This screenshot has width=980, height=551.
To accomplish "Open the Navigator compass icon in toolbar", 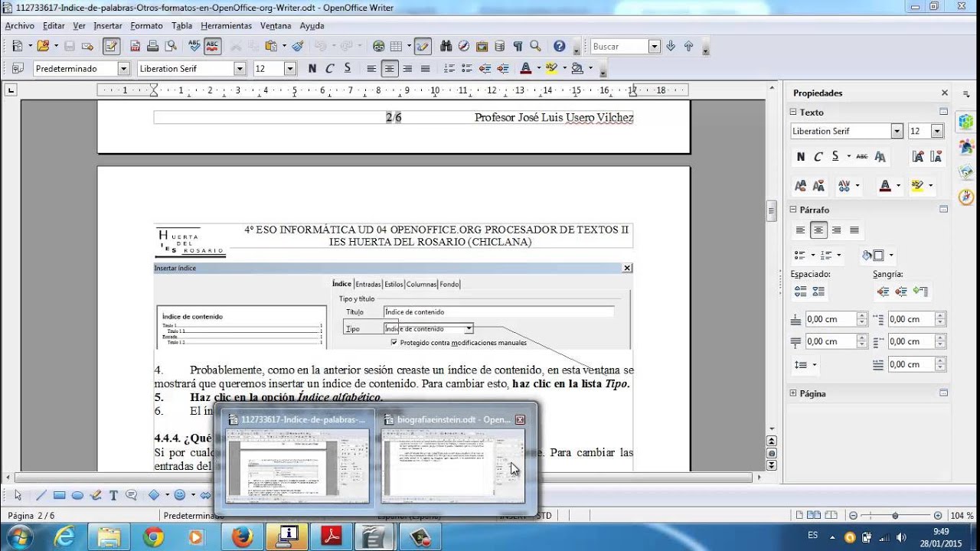I will [463, 46].
